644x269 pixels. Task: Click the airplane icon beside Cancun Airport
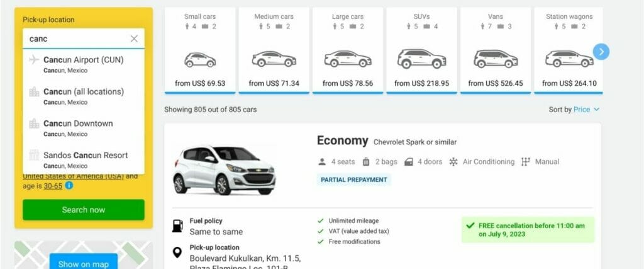click(34, 60)
